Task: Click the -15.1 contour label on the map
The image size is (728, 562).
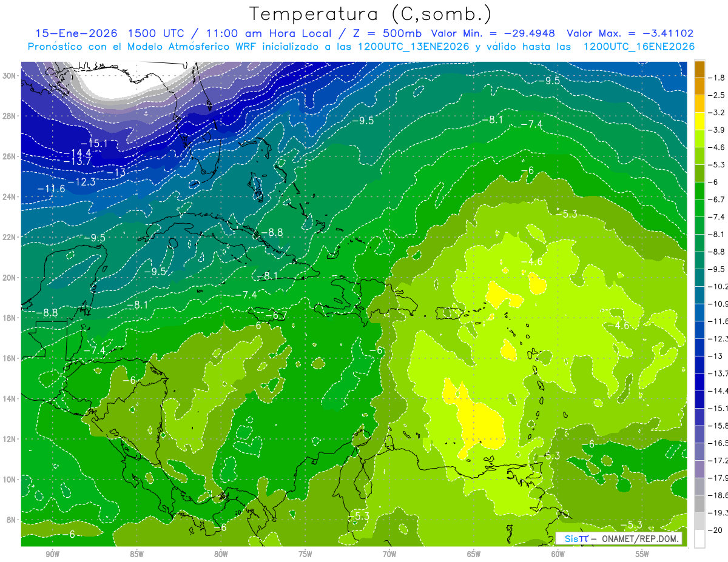Action: 95,144
